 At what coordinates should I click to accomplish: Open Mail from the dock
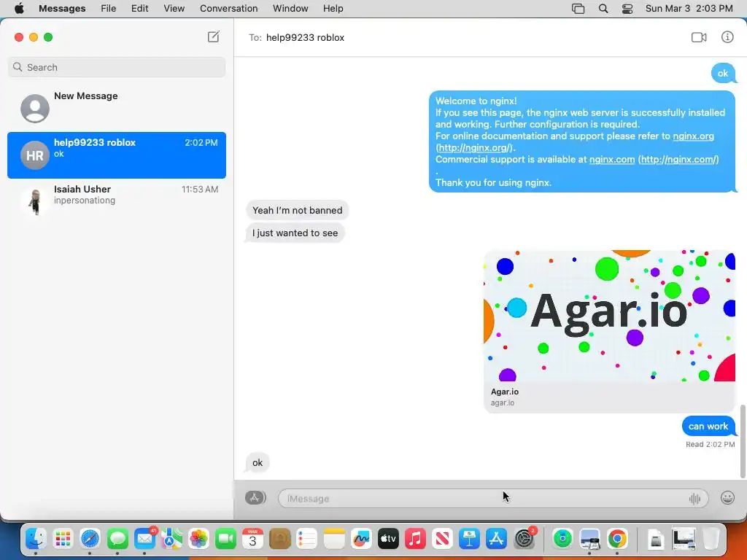tap(144, 539)
